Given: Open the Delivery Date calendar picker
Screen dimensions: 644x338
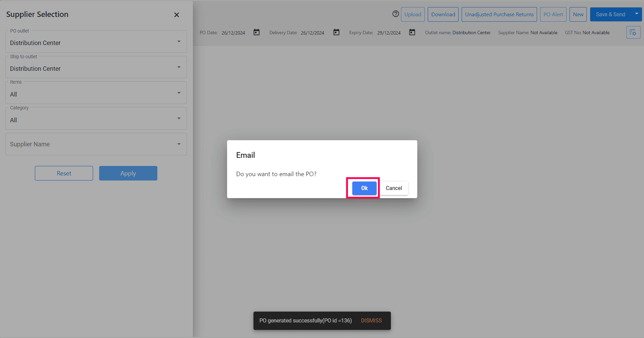Looking at the screenshot, I should tap(336, 32).
